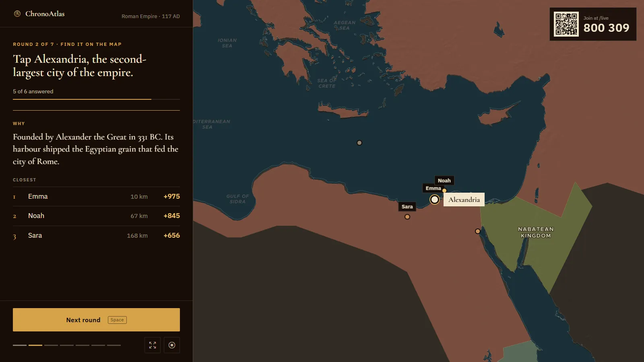Click the Alexandria city marker on map
Image resolution: width=644 pixels, height=362 pixels.
click(435, 200)
